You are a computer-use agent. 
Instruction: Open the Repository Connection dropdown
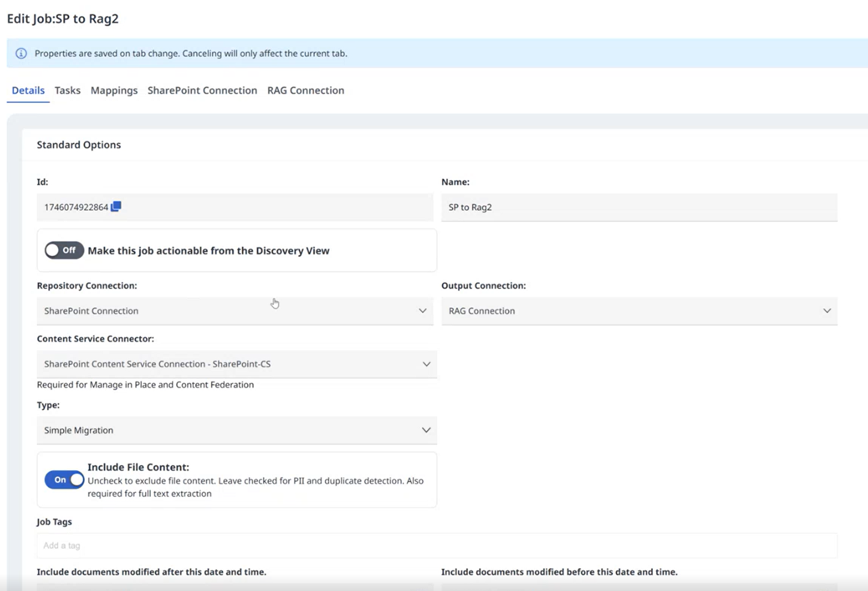click(235, 311)
